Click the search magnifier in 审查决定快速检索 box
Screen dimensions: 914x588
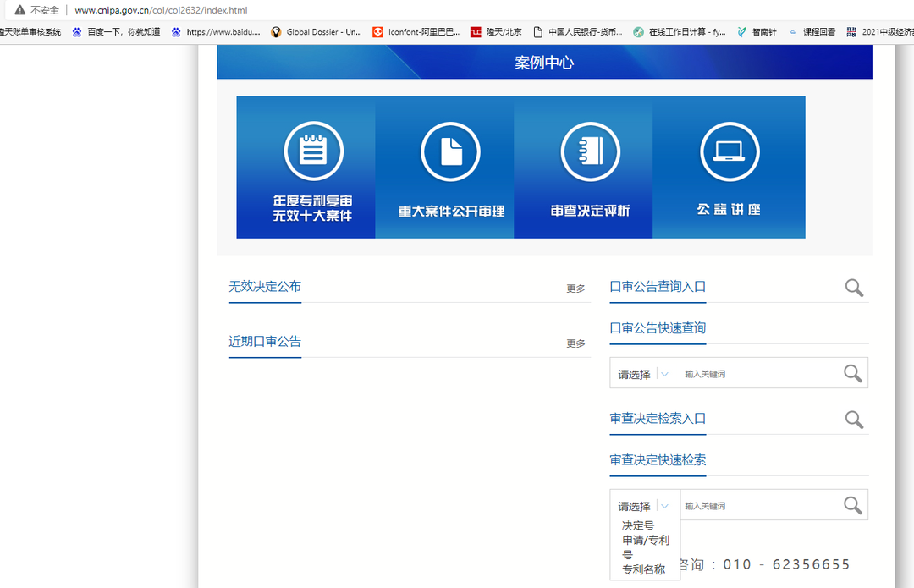(x=852, y=504)
